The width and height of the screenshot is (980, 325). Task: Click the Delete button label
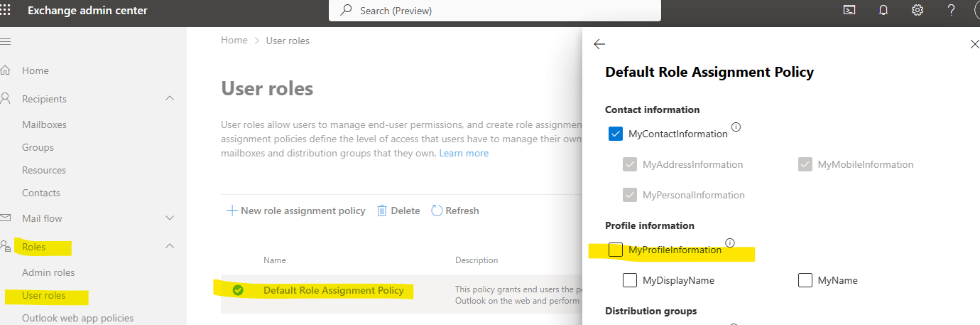click(405, 211)
